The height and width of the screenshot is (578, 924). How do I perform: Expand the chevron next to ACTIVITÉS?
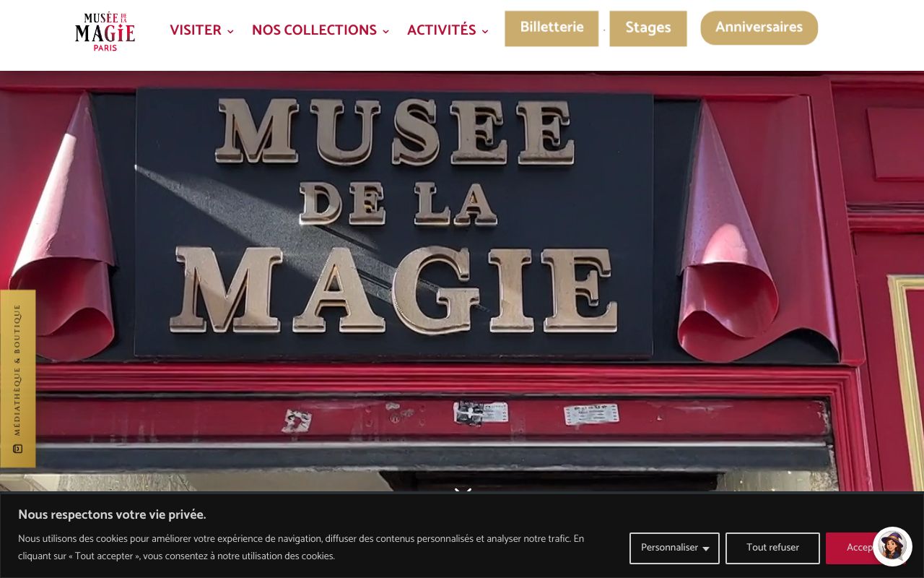(485, 31)
